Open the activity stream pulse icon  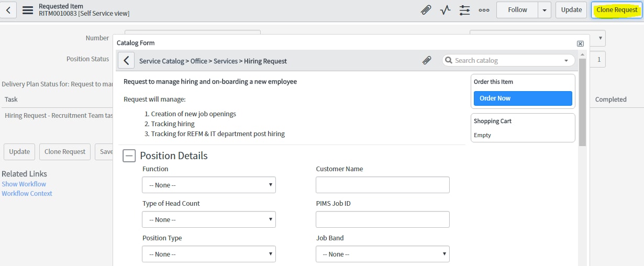pos(446,10)
